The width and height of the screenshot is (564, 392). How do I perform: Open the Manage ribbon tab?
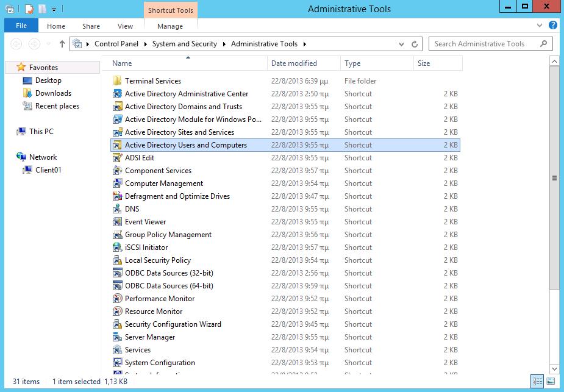coord(170,26)
